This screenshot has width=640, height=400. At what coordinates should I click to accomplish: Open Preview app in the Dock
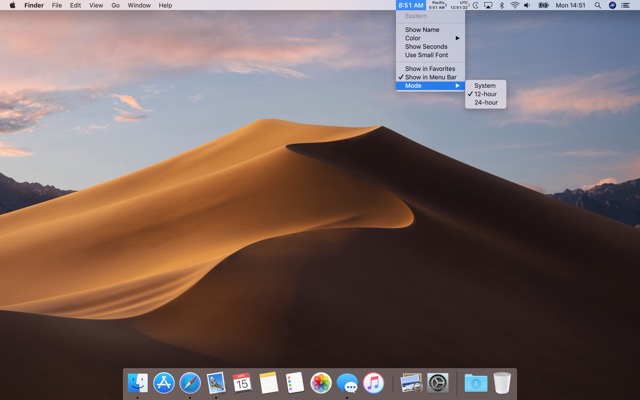(x=411, y=383)
